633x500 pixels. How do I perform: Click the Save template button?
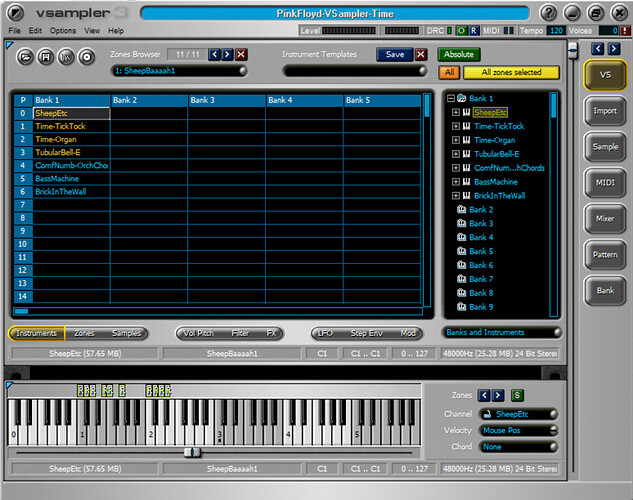[x=394, y=54]
